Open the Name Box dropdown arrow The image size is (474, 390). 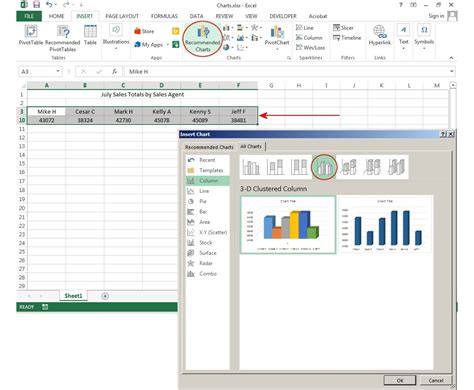pos(58,71)
